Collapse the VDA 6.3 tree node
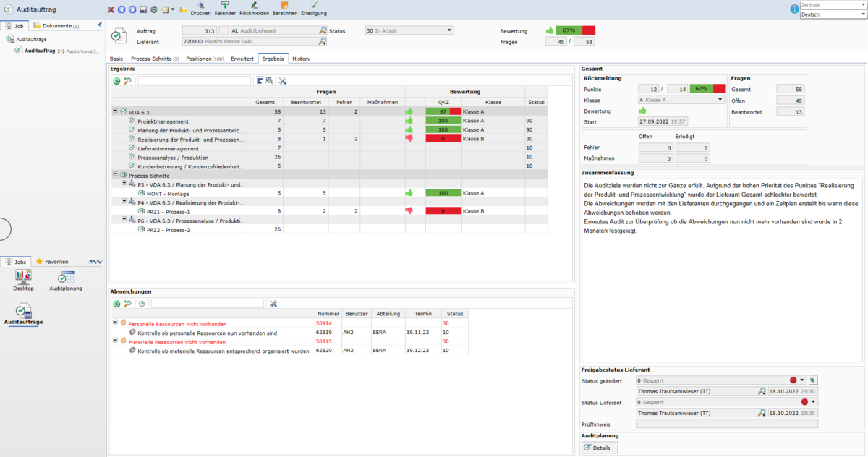Image resolution: width=868 pixels, height=457 pixels. pos(115,111)
